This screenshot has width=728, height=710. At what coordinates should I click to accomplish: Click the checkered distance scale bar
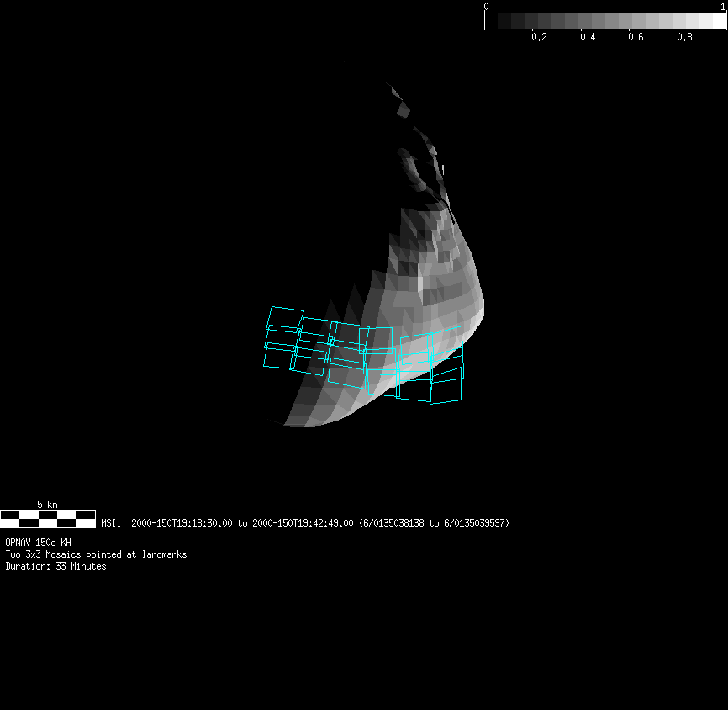tap(47, 518)
